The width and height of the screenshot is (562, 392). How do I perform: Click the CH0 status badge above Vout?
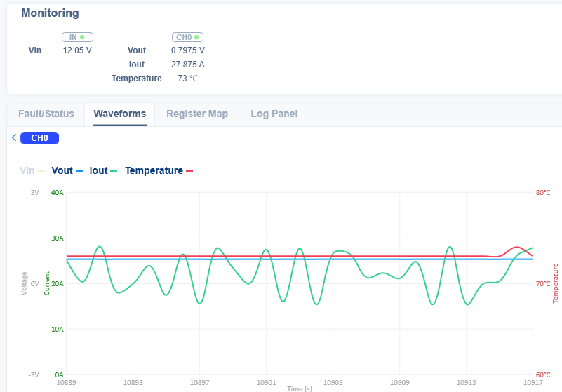[187, 37]
